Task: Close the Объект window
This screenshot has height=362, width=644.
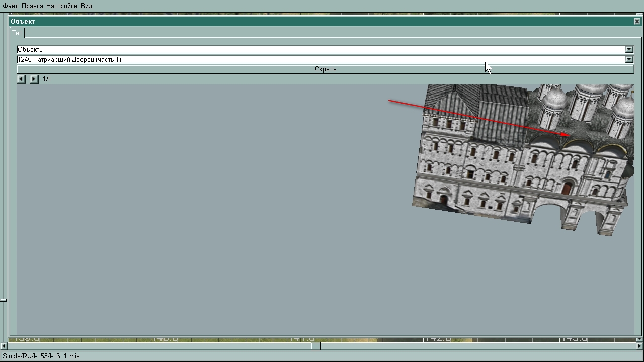Action: coord(637,21)
